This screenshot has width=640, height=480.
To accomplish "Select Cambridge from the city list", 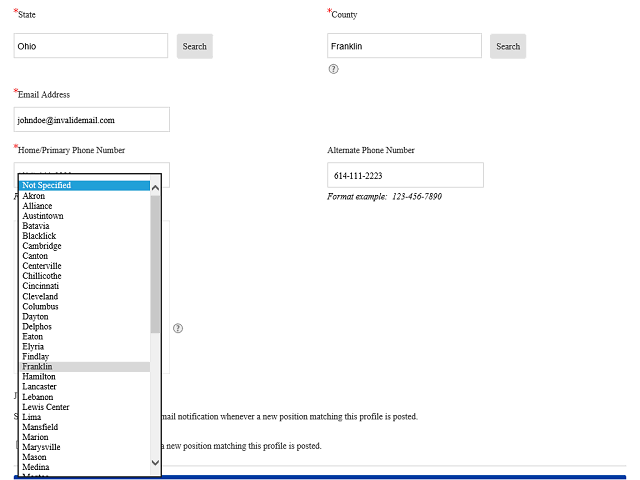I will [x=85, y=246].
